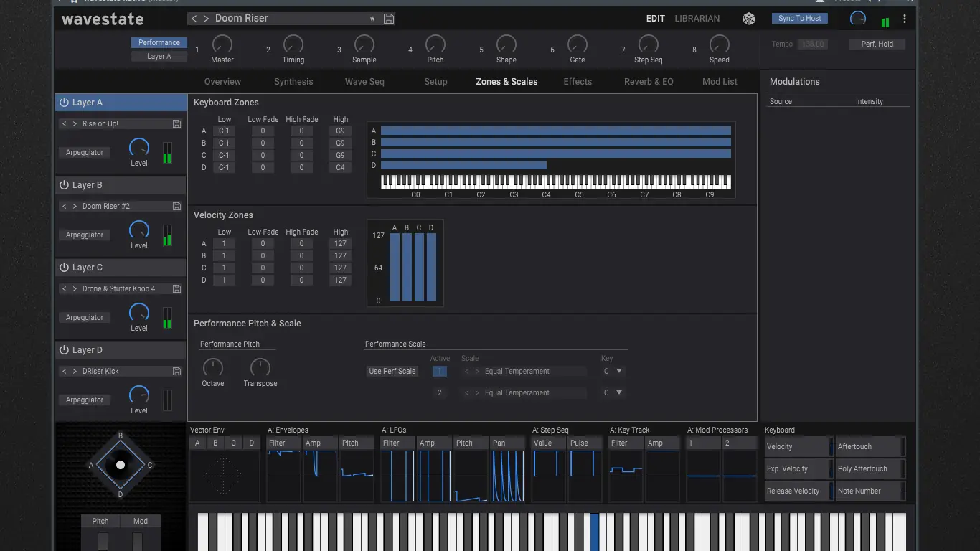Image resolution: width=980 pixels, height=551 pixels.
Task: Click velocity zone A High field 127
Action: [340, 244]
